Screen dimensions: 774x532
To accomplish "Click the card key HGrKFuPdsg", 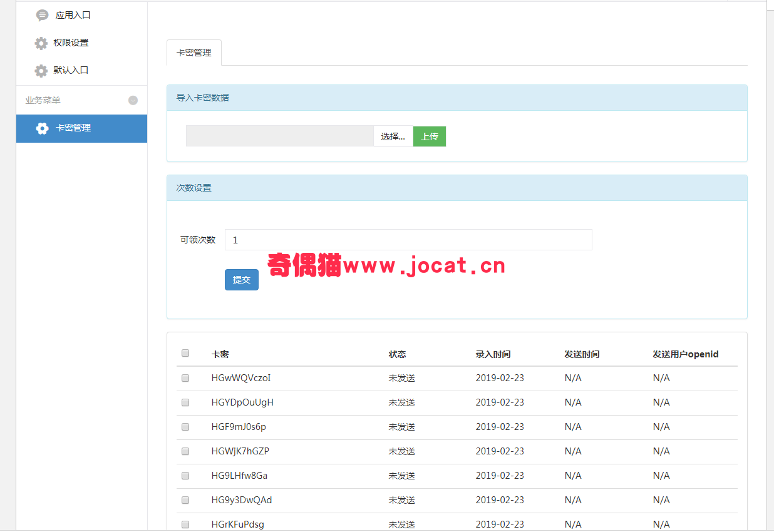I will 238,524.
